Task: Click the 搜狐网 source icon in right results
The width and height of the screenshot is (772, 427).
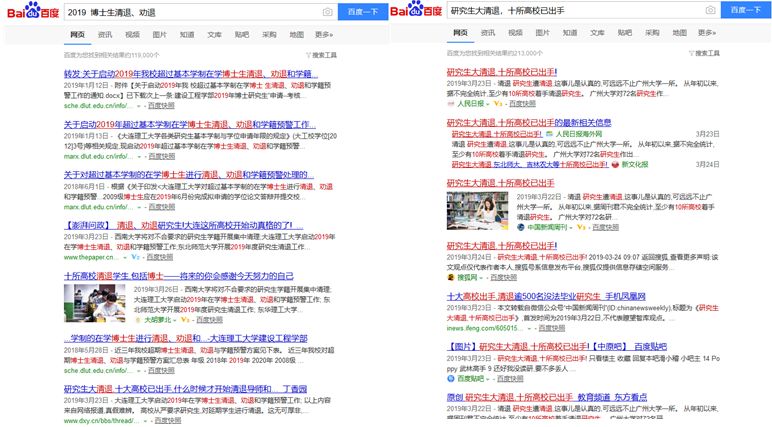Action: click(450, 278)
